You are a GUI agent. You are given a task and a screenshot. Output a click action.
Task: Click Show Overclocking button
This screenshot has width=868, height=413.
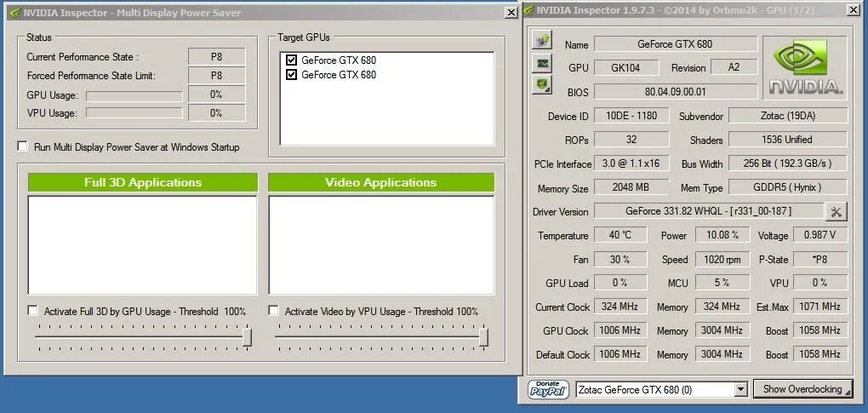(802, 389)
